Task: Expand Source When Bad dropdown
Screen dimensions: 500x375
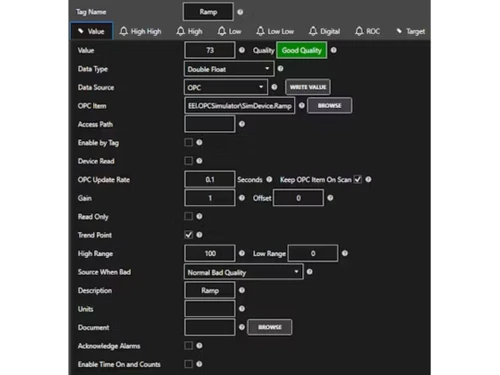Action: point(243,272)
